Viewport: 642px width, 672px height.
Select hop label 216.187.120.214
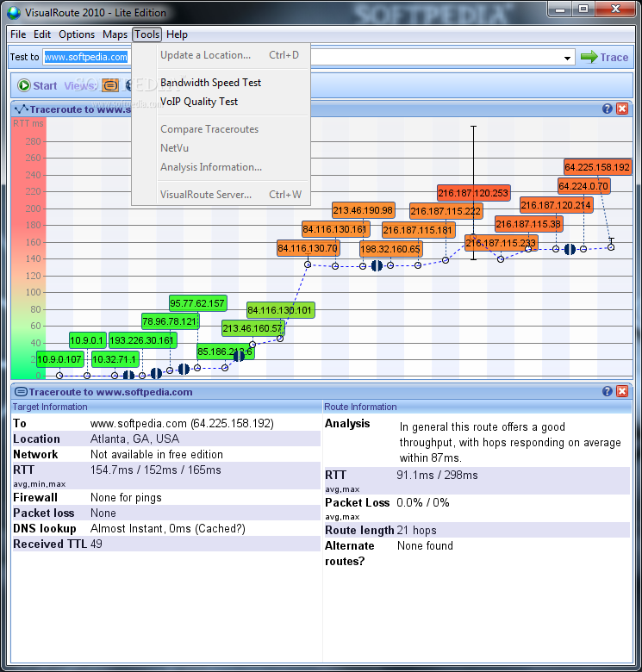[557, 205]
